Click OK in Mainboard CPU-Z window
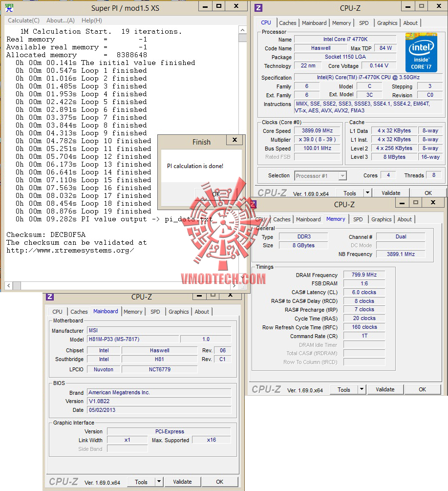The width and height of the screenshot is (448, 491). [219, 482]
